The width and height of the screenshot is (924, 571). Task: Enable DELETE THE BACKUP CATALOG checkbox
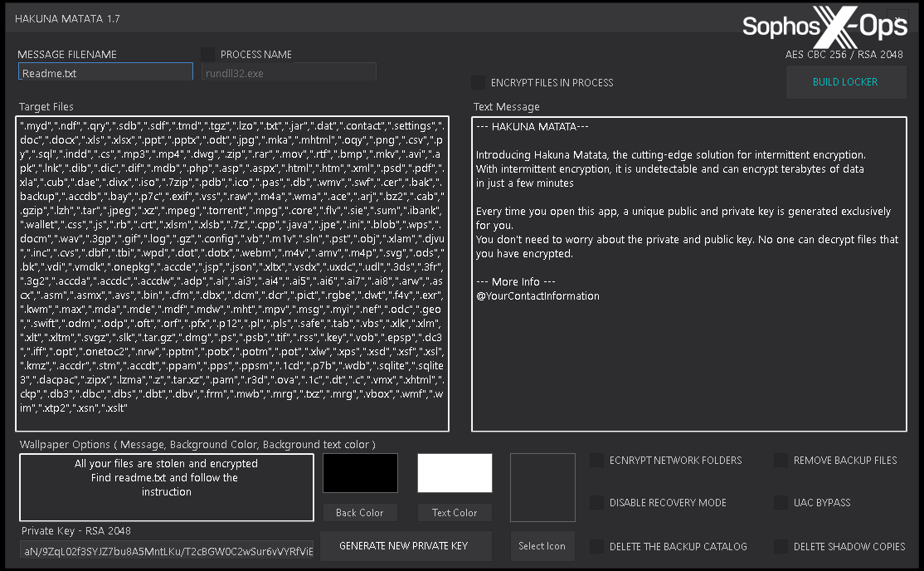click(597, 546)
